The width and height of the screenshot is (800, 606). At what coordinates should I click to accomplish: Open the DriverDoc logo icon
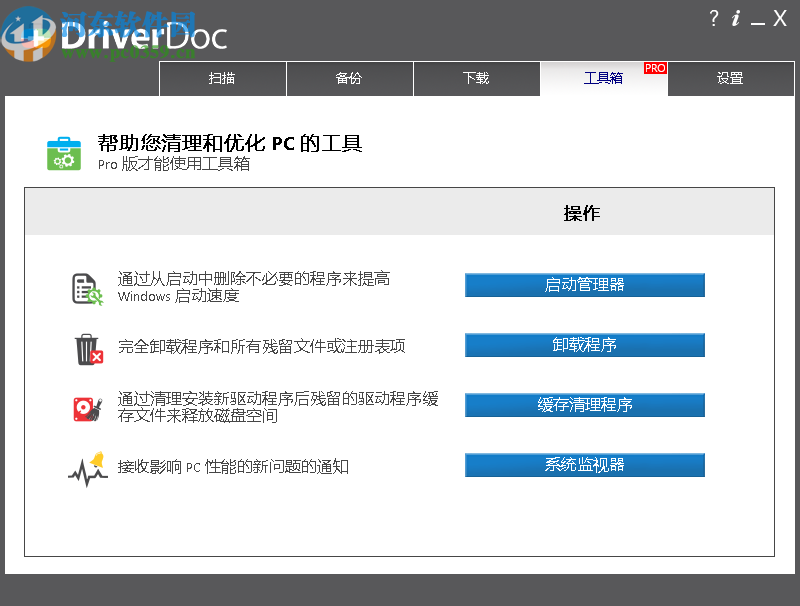click(30, 30)
